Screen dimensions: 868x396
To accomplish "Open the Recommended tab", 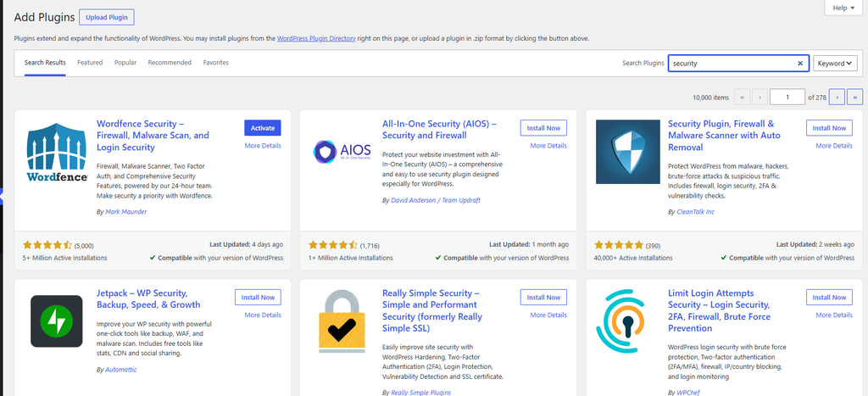I will pos(170,63).
